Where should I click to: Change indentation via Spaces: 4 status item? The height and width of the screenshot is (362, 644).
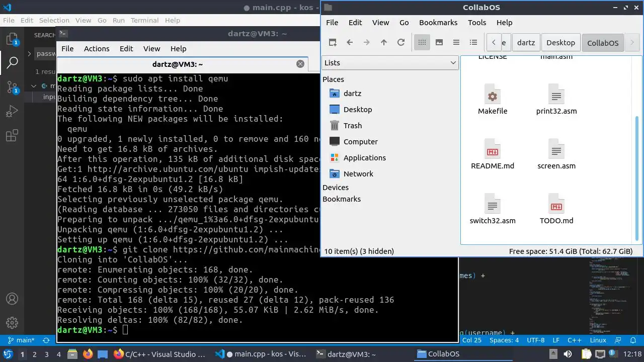(504, 340)
